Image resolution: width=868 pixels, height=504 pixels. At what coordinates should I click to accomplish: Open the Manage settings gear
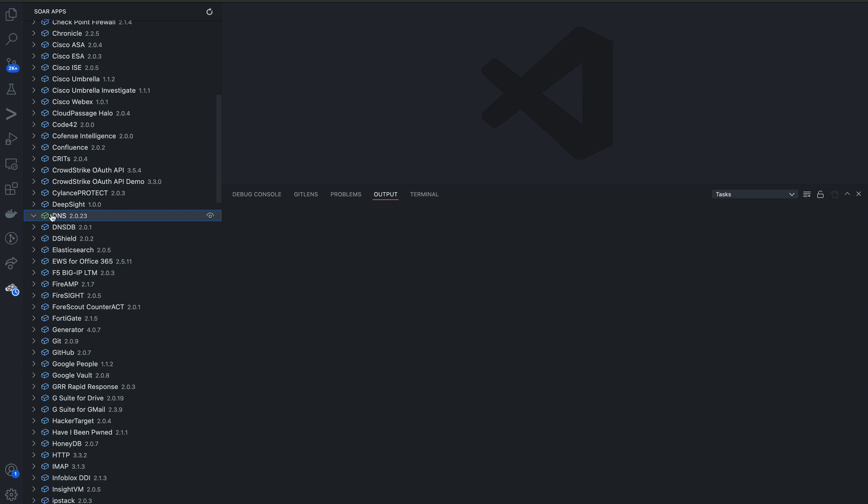[x=11, y=494]
